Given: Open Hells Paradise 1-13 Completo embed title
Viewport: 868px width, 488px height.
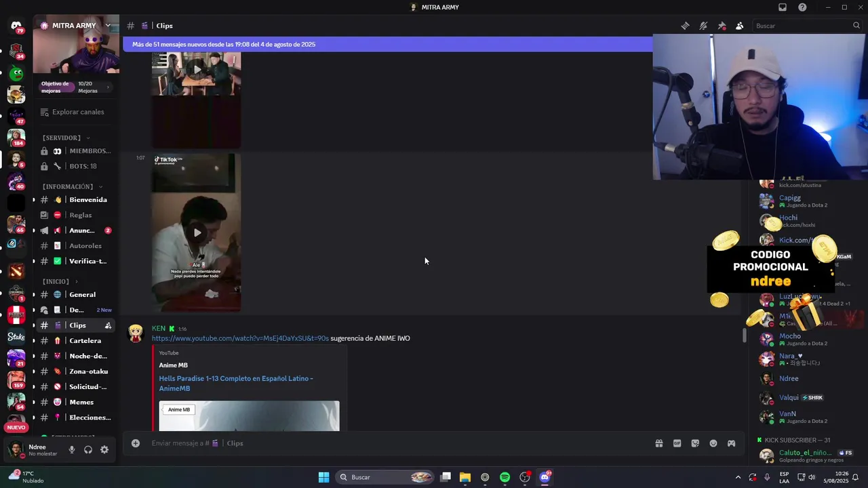Looking at the screenshot, I should coord(236,384).
